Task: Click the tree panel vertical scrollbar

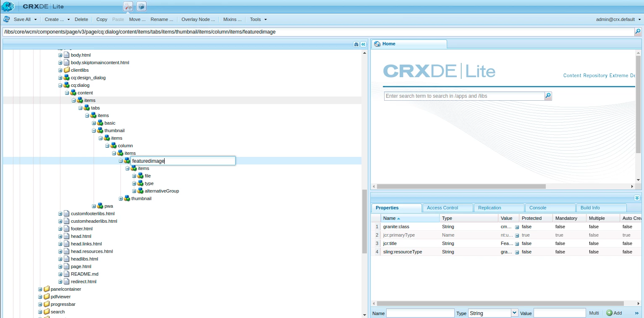Action: tap(364, 222)
